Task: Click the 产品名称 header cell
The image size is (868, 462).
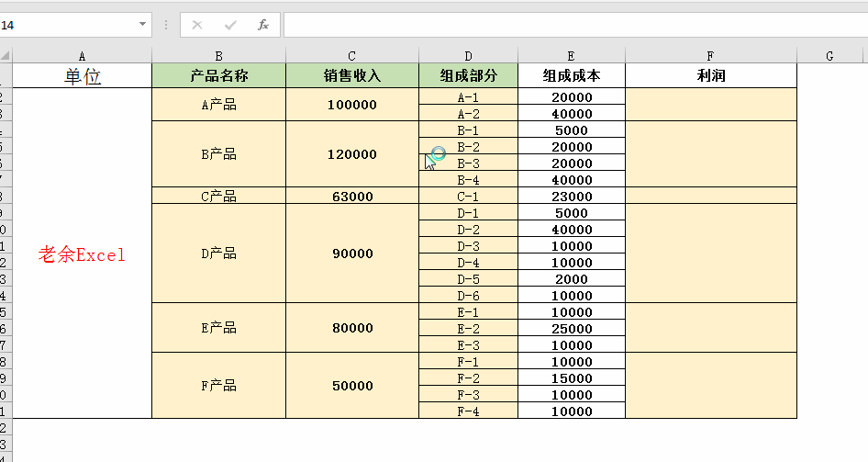Action: (218, 75)
